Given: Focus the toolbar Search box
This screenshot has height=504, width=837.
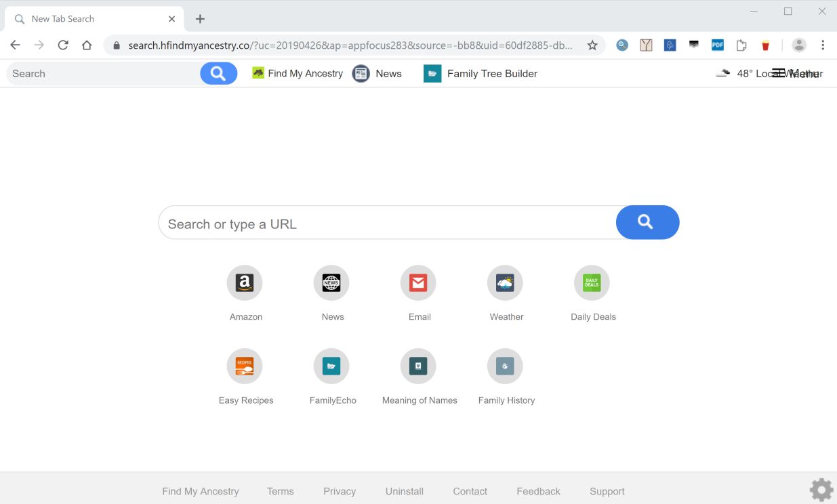Looking at the screenshot, I should (x=103, y=73).
